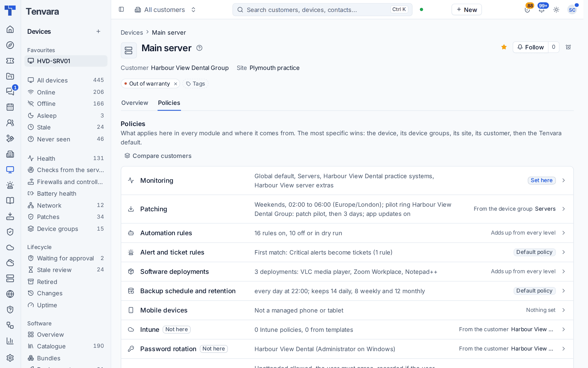Open the reports chart icon in the rail
Image resolution: width=588 pixels, height=368 pixels.
pos(10,341)
